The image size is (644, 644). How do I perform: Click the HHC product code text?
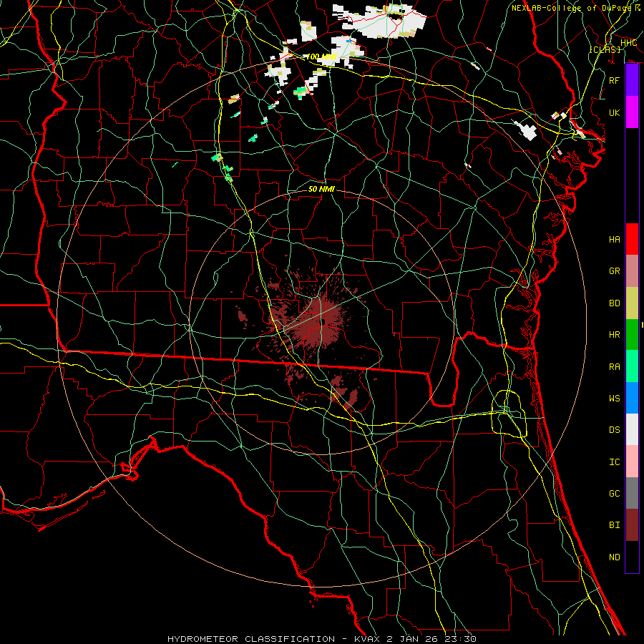click(x=628, y=42)
